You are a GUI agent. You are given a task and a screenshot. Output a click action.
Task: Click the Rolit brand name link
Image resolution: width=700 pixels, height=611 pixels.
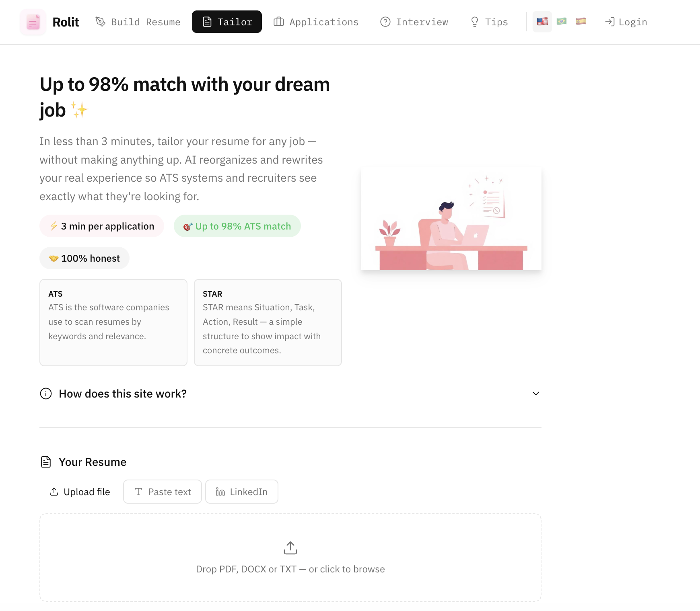pyautogui.click(x=66, y=22)
